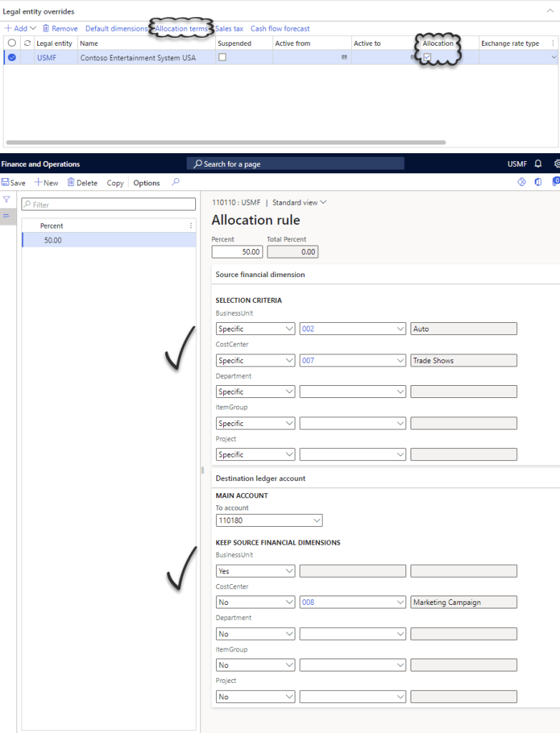Screen dimensions: 560x733
Task: Click the Default dimensions button
Action: click(x=116, y=29)
